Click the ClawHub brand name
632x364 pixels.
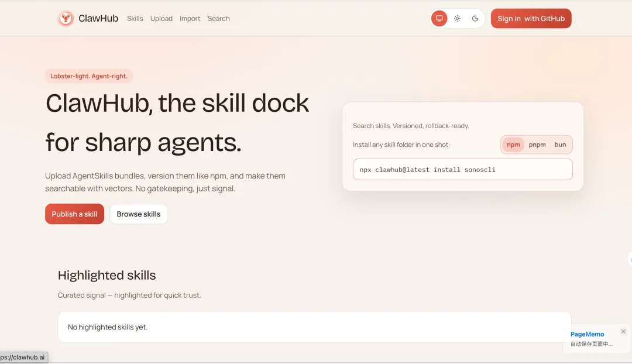point(98,19)
